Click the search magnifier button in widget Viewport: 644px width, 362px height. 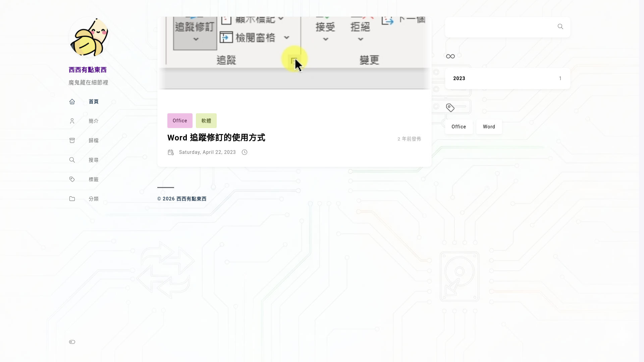pyautogui.click(x=560, y=26)
